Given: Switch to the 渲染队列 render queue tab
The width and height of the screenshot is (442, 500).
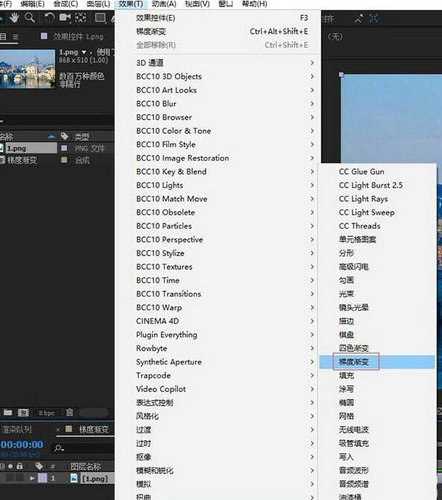Looking at the screenshot, I should (x=16, y=429).
